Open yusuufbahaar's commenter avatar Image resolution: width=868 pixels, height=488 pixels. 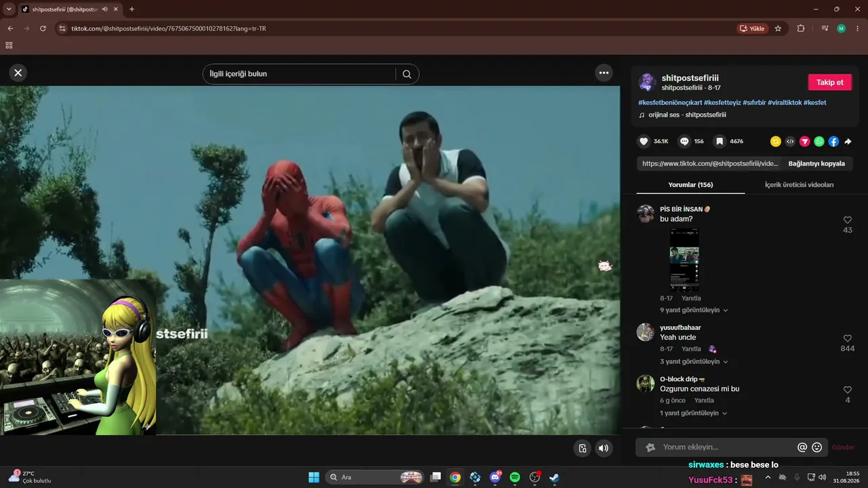point(646,332)
